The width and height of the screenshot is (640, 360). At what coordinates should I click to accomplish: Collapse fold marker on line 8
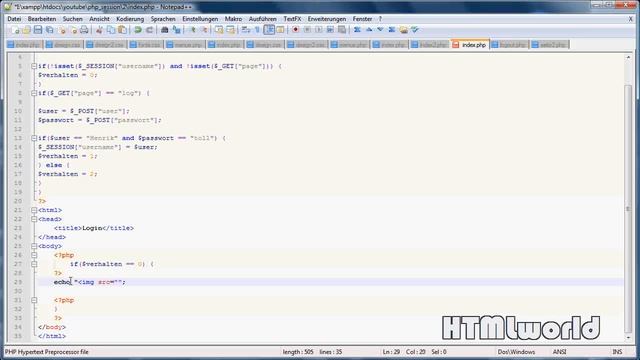coord(34,93)
